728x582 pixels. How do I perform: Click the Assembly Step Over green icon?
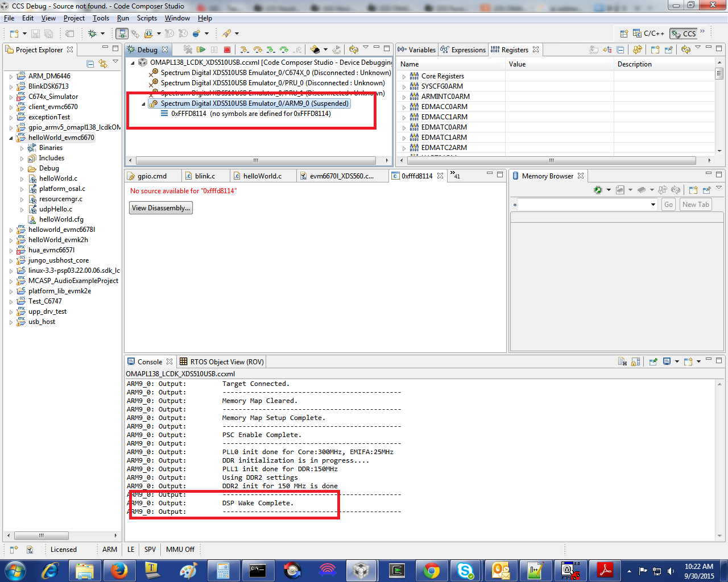(284, 50)
